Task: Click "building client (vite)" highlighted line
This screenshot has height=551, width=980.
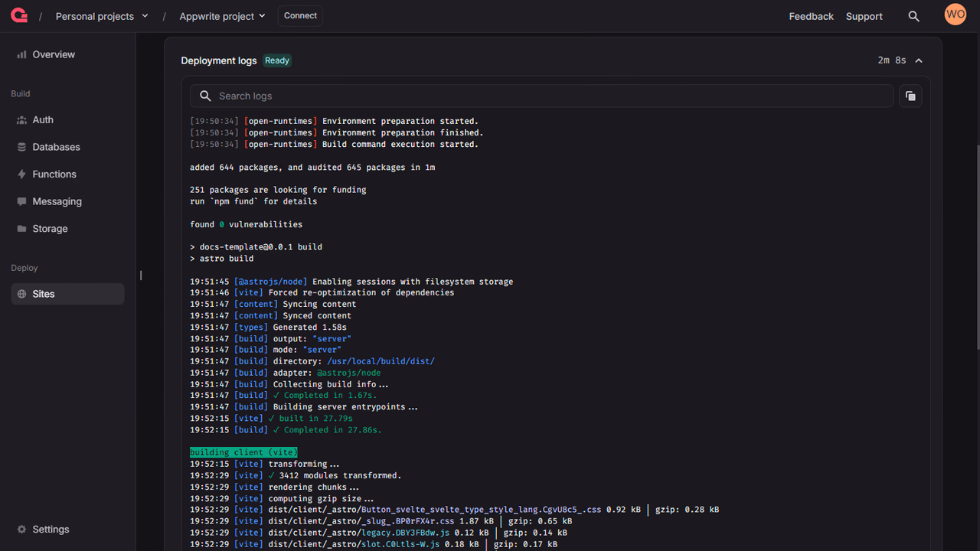Action: tap(243, 452)
